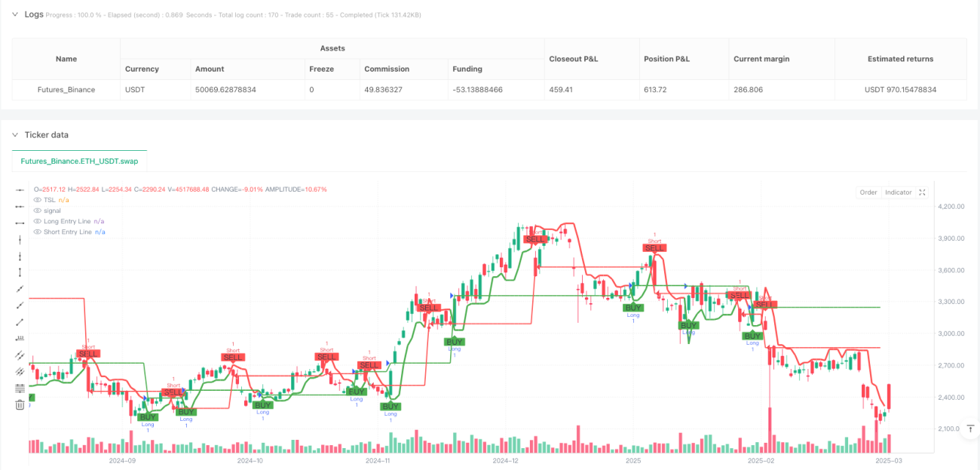Click the Indicator button on the chart
The height and width of the screenshot is (470, 980).
898,192
